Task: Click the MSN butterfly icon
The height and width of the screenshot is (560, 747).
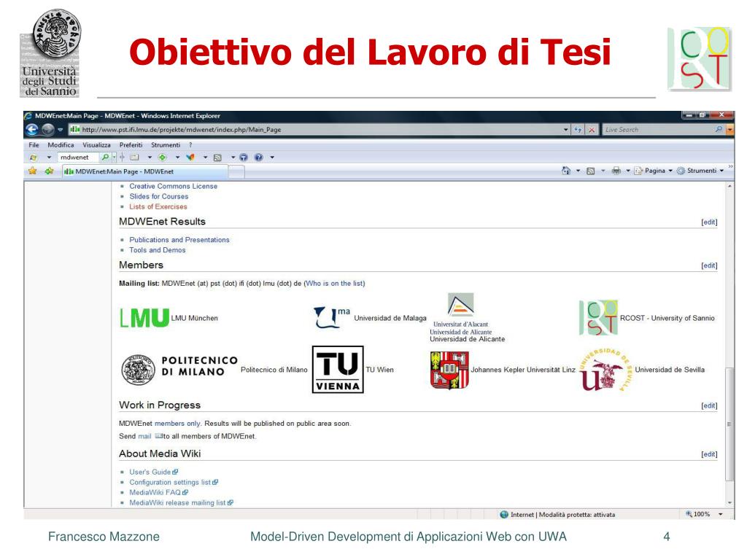Action: (x=190, y=157)
